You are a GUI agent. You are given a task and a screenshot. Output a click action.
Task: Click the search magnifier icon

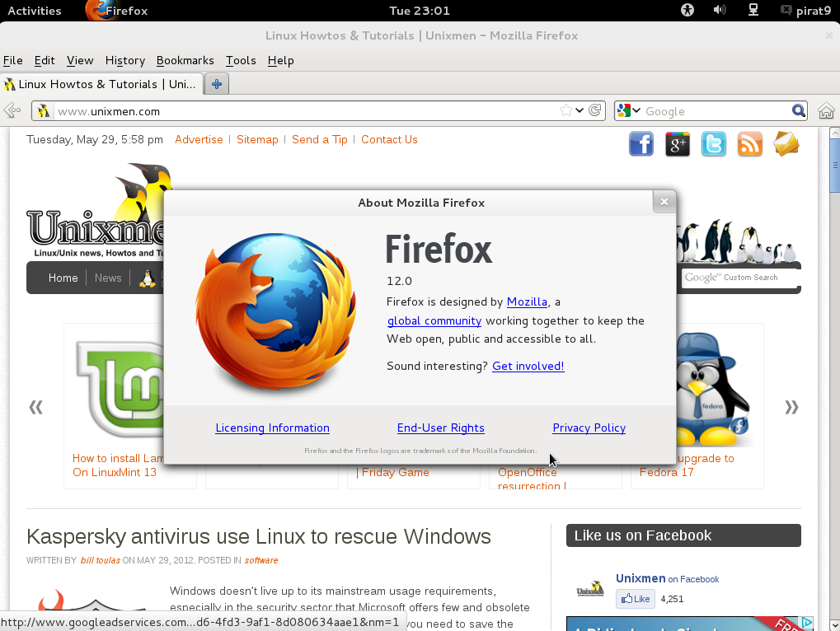798,110
